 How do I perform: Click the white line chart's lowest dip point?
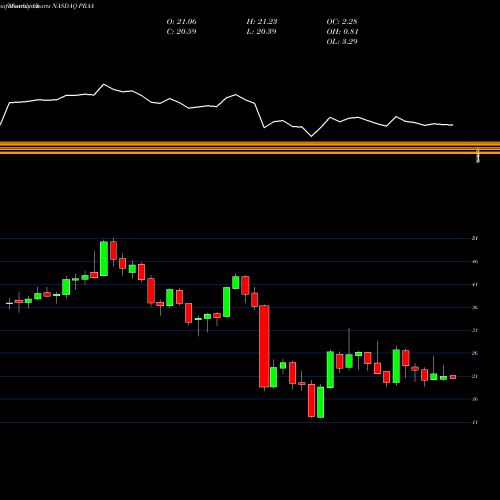point(312,136)
